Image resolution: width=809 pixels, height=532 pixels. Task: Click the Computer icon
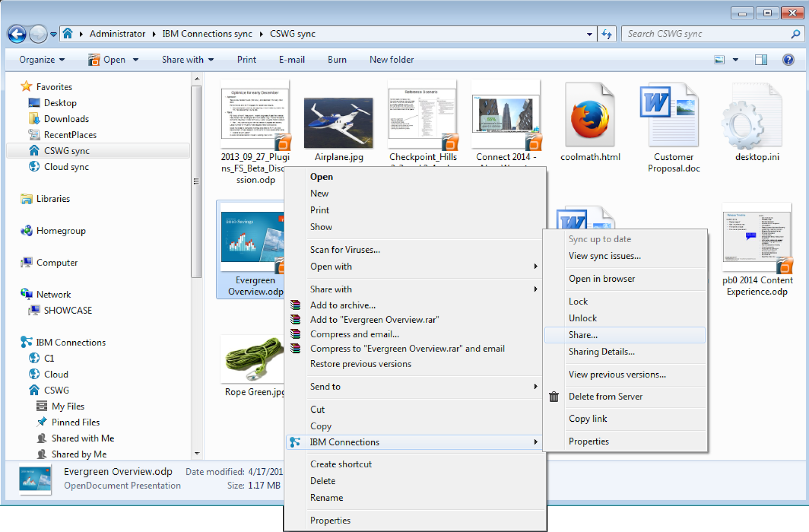pyautogui.click(x=26, y=262)
